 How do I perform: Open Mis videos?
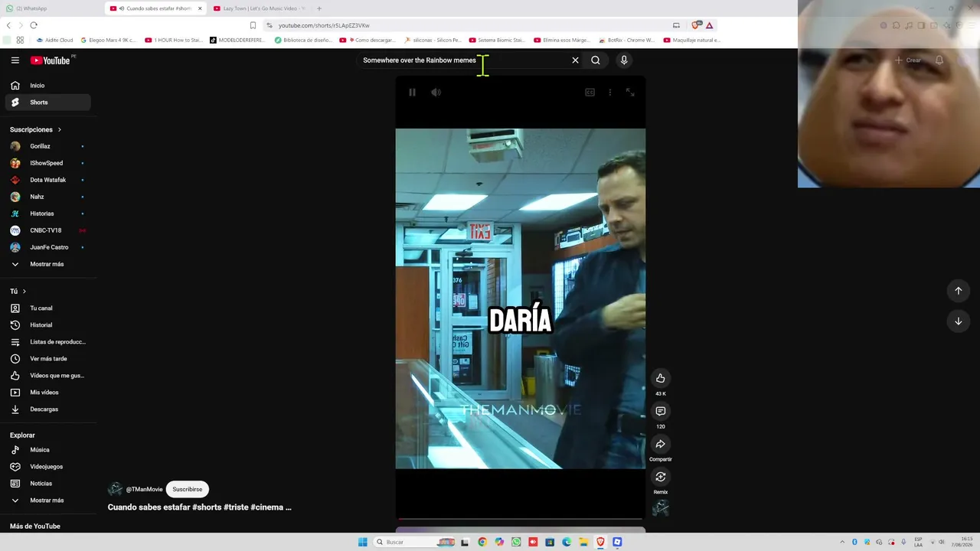(x=48, y=393)
